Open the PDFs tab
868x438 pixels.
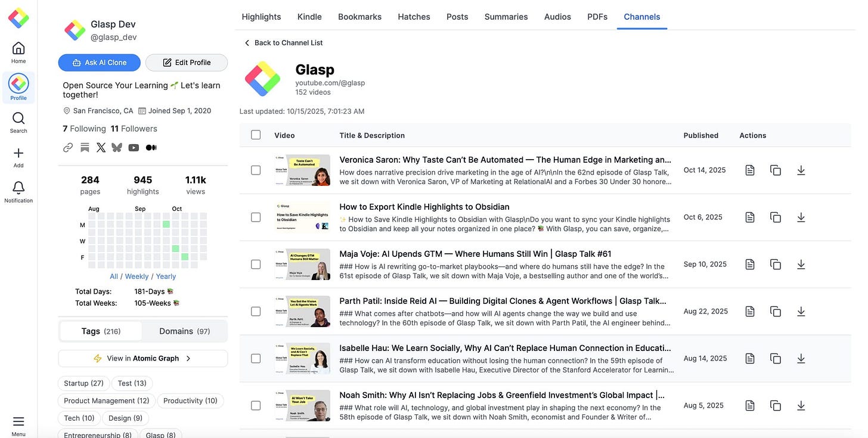coord(597,17)
